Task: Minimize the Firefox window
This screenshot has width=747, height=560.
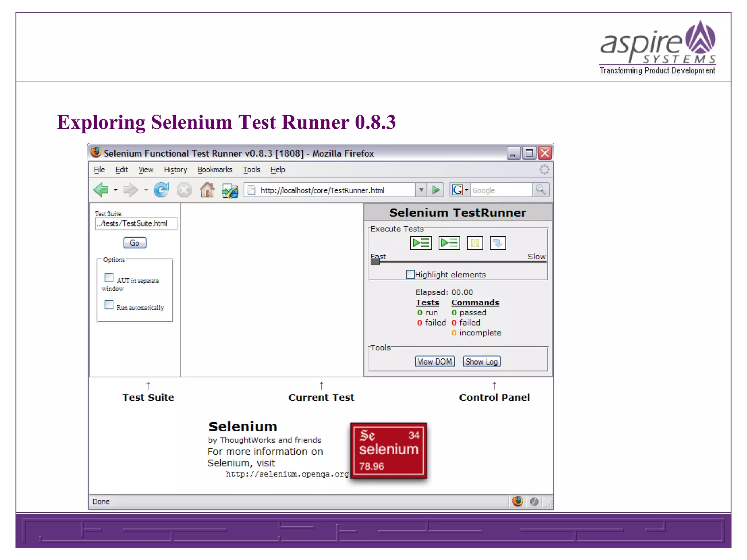Action: tap(513, 153)
